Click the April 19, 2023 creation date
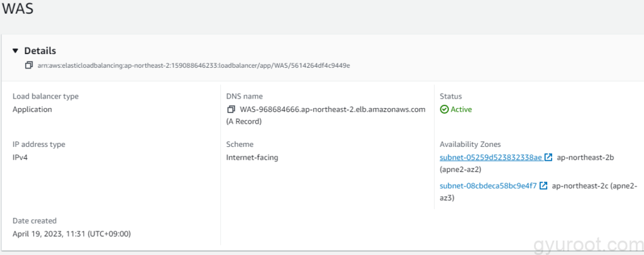This screenshot has height=255, width=644. (72, 234)
